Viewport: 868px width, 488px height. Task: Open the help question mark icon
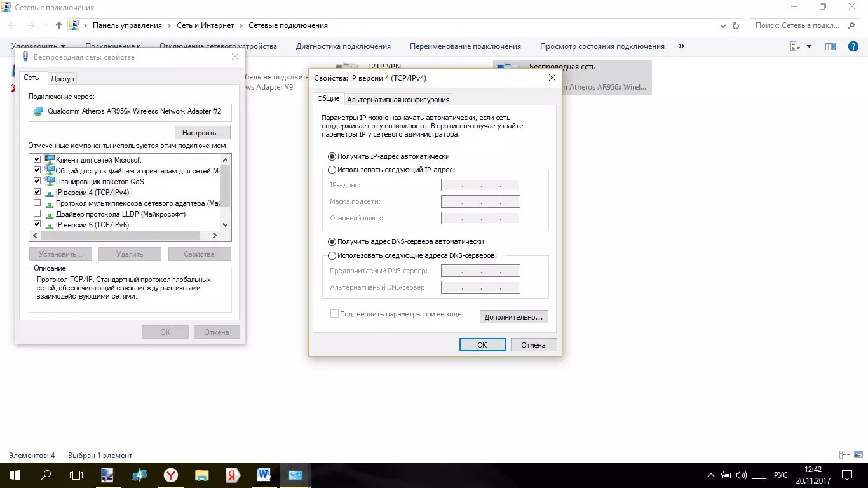[853, 46]
